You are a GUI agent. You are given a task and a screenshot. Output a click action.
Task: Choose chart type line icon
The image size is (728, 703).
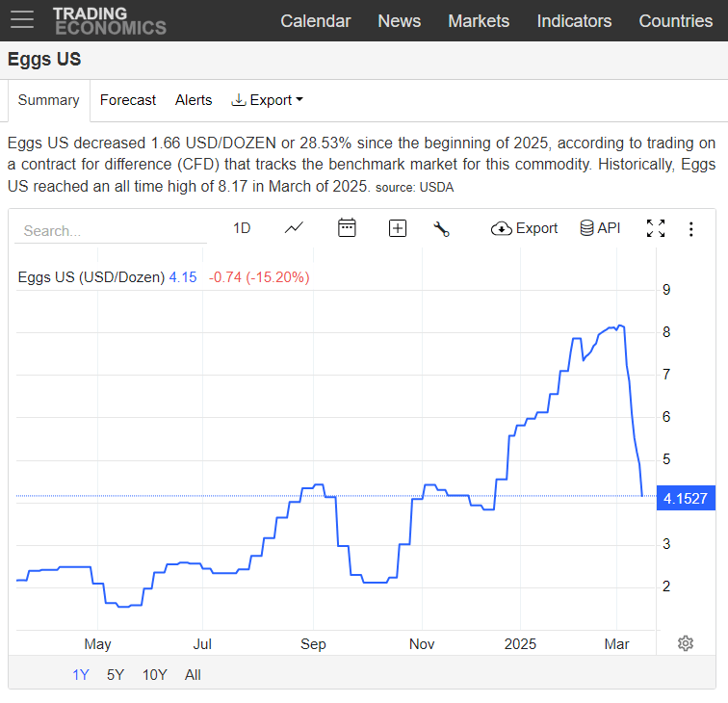pos(294,228)
